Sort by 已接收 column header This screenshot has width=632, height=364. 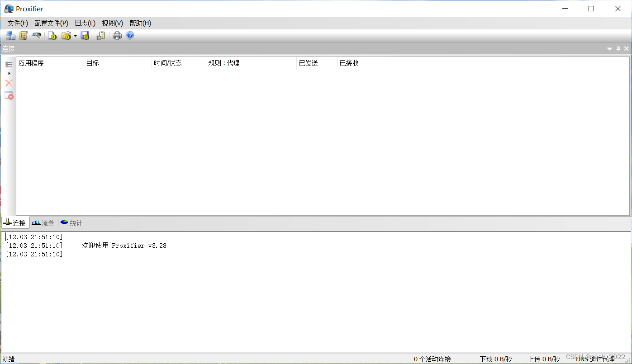point(358,63)
